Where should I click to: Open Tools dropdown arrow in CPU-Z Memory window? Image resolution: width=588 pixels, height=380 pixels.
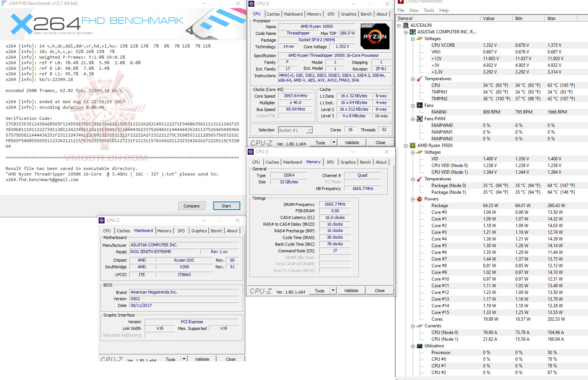tap(333, 291)
